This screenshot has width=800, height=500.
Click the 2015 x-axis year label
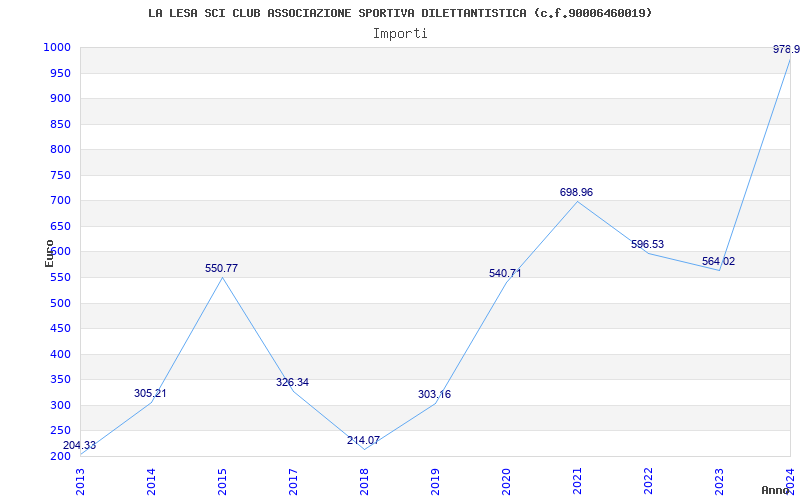[222, 482]
